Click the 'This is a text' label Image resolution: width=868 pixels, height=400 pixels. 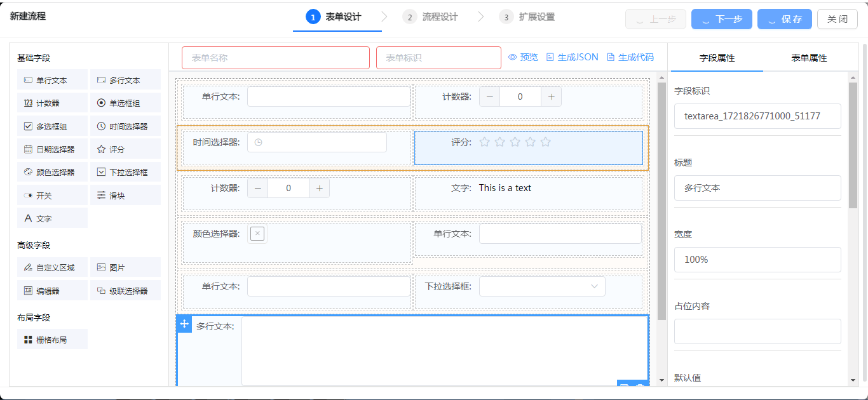point(505,188)
